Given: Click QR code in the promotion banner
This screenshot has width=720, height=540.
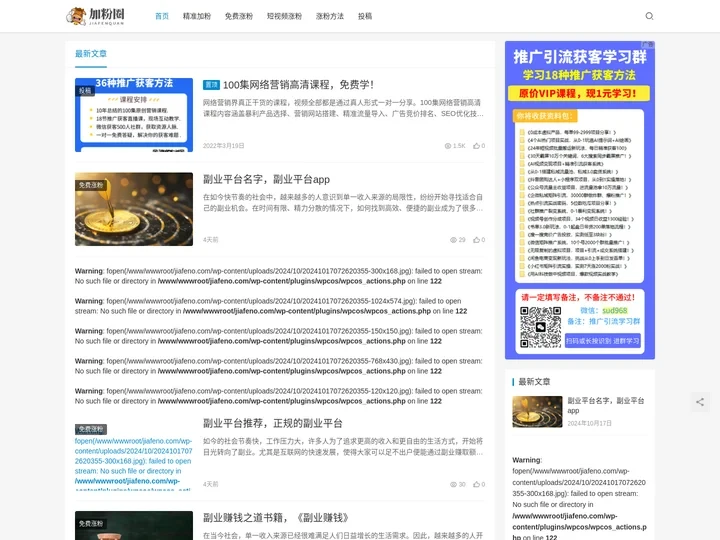Looking at the screenshot, I should 540,327.
